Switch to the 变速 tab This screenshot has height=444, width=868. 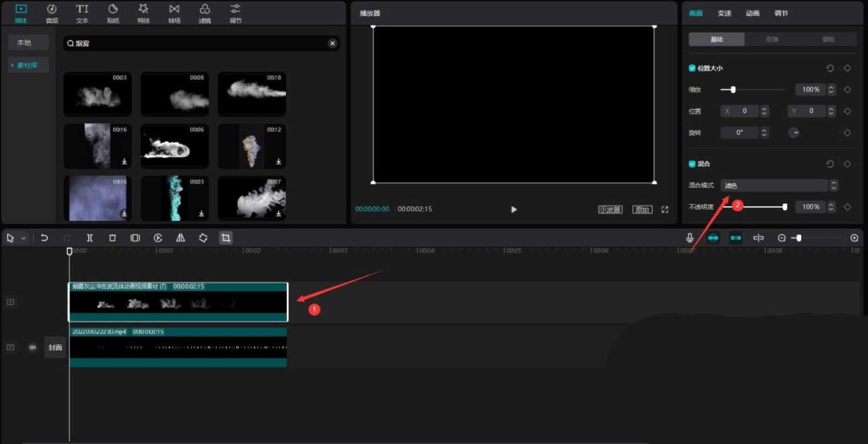(724, 13)
